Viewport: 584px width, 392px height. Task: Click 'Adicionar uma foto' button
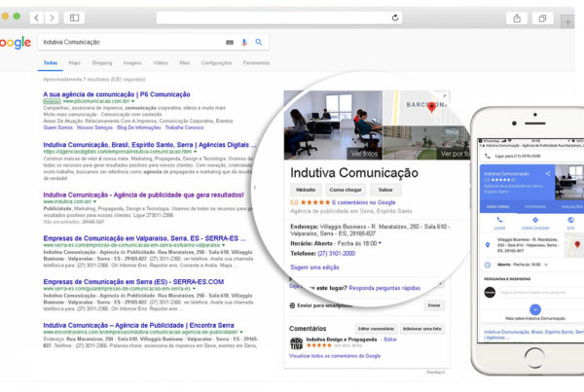(422, 329)
